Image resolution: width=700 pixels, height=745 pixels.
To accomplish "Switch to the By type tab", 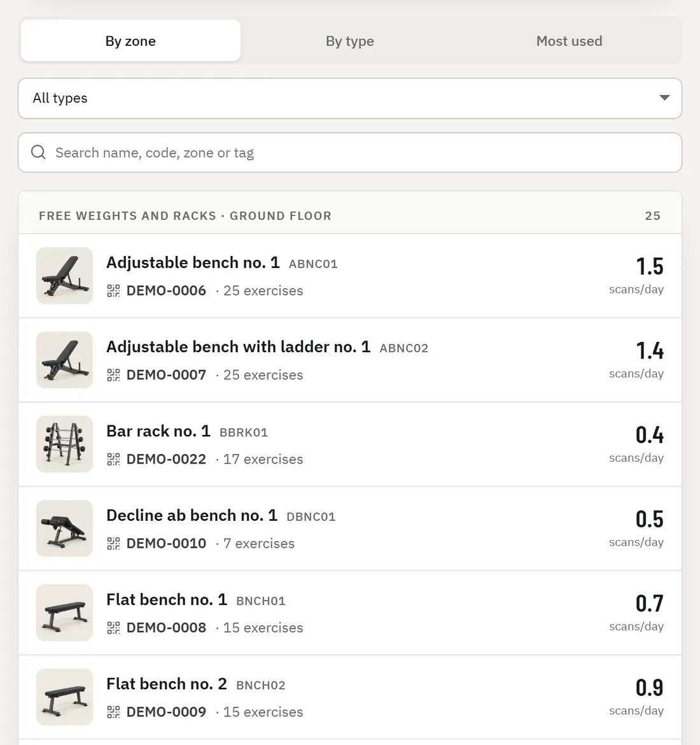I will pyautogui.click(x=350, y=41).
